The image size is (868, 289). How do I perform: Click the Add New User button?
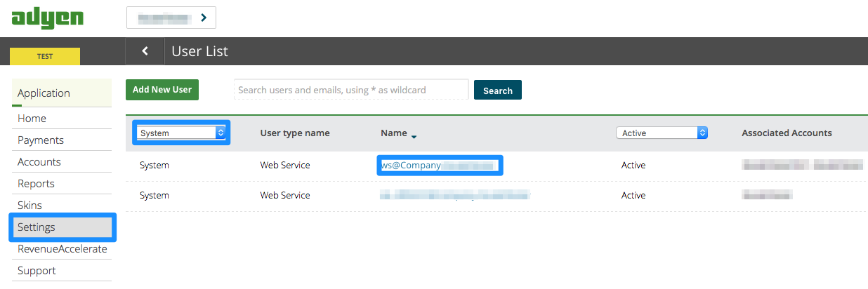[162, 90]
